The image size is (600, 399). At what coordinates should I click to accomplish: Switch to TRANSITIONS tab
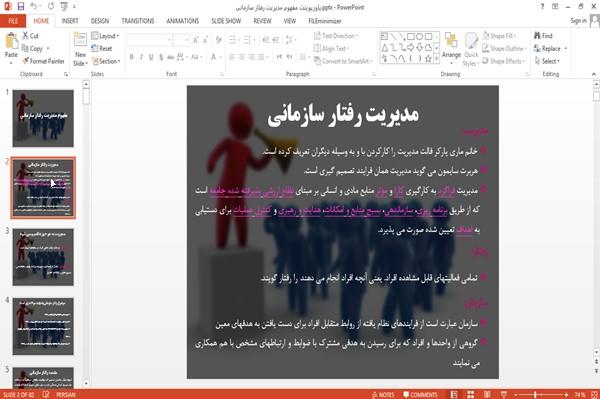138,21
